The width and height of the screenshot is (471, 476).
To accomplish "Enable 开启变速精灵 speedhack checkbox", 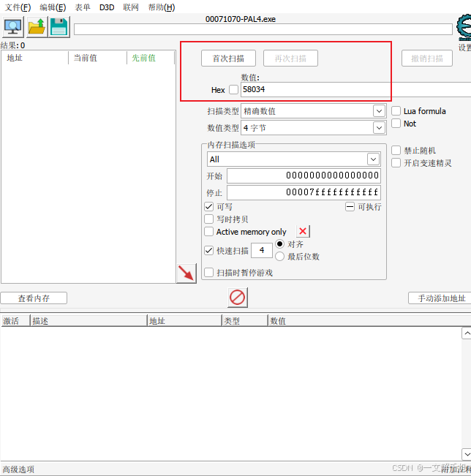I will point(396,163).
